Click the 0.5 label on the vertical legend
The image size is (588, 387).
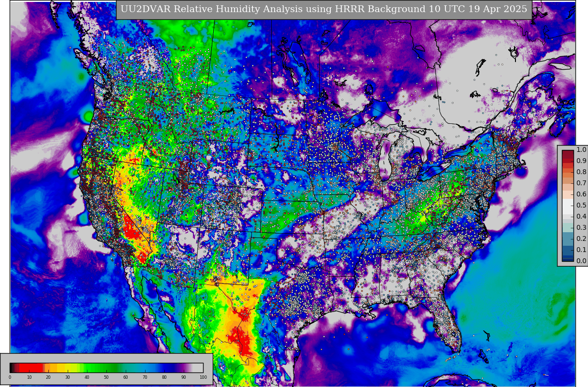click(x=581, y=205)
